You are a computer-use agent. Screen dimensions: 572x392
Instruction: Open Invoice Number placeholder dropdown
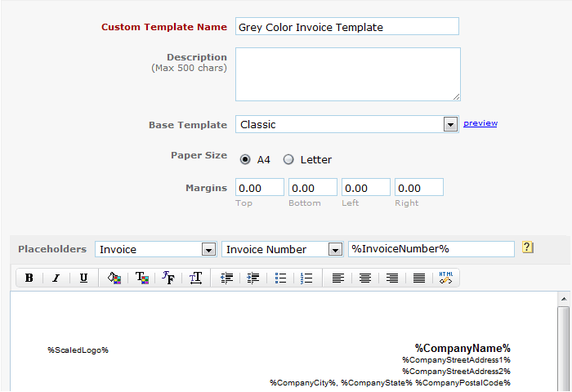283,249
